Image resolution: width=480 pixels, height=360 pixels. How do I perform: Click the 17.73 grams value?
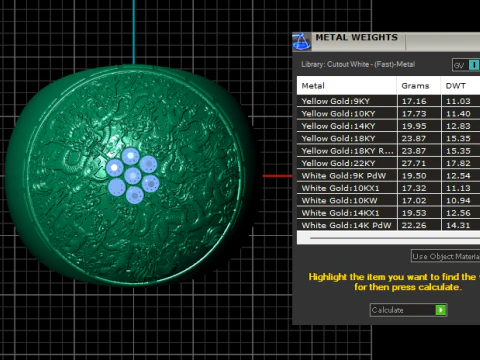point(414,114)
